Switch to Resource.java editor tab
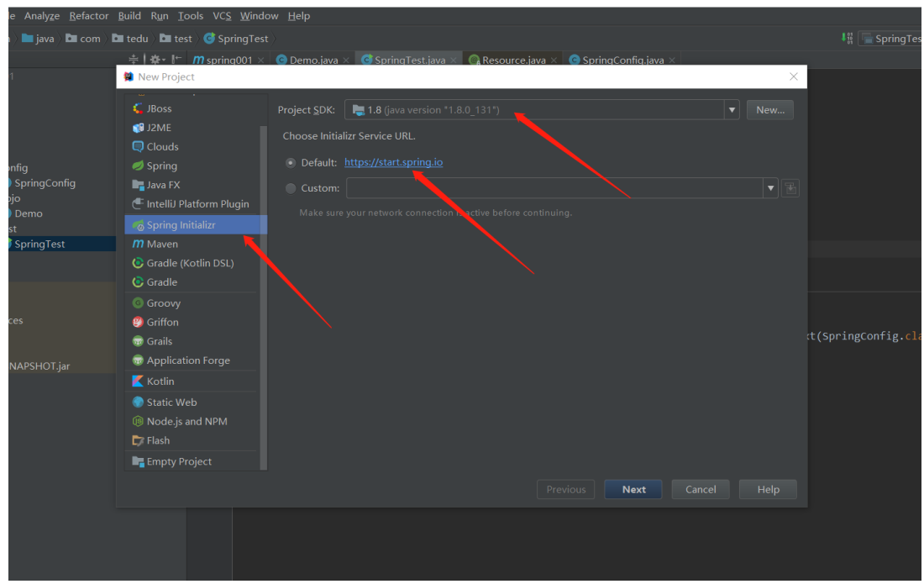 513,60
